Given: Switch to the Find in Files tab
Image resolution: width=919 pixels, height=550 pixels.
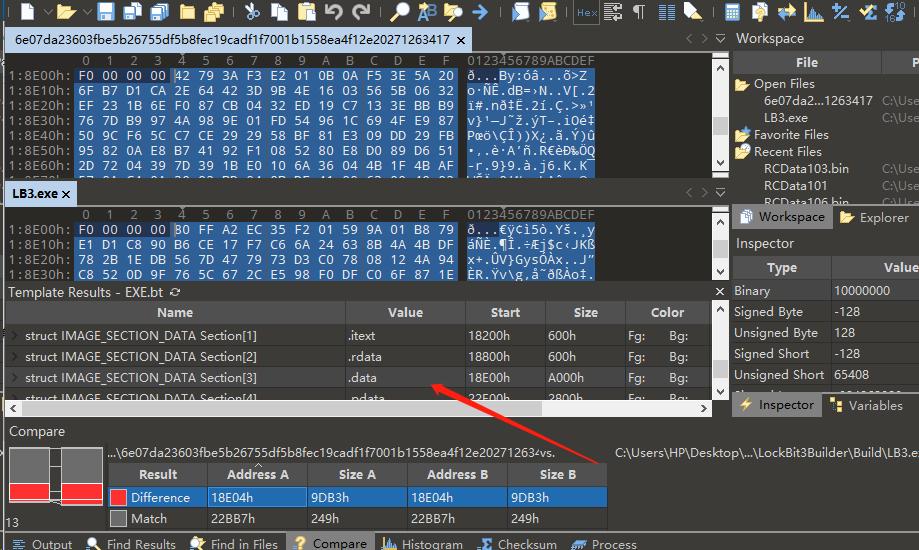Looking at the screenshot, I should [x=234, y=544].
